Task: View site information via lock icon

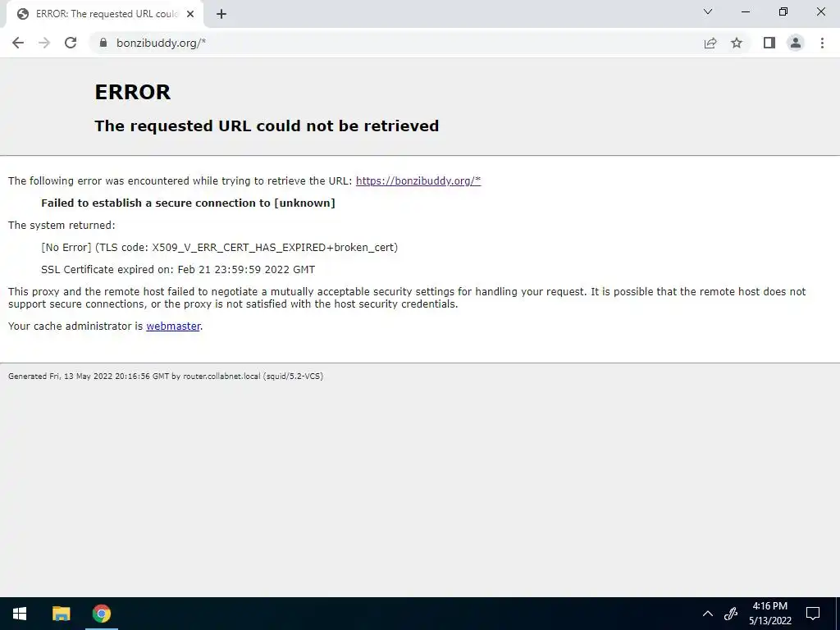Action: (x=103, y=43)
